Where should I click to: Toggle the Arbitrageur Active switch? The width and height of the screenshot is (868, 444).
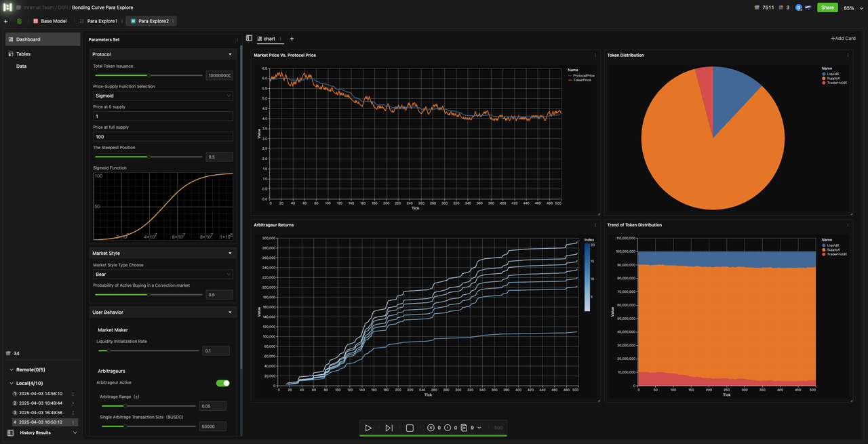(222, 383)
